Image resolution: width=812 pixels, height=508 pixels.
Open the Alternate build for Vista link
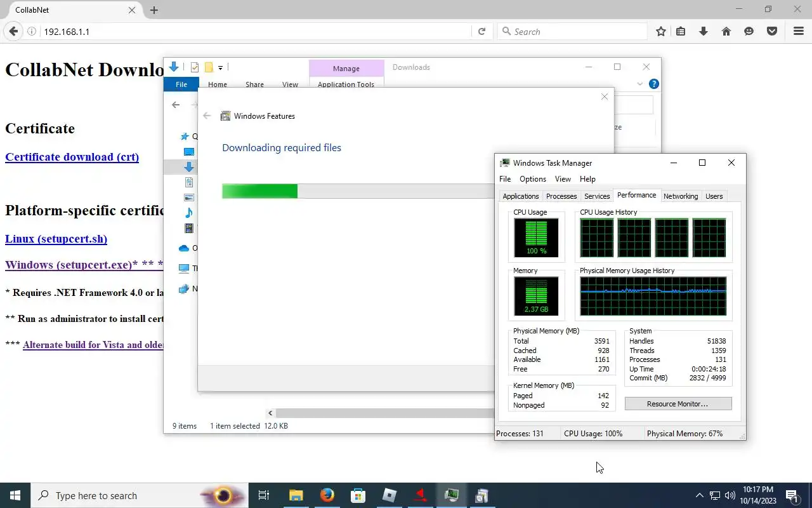(93, 345)
